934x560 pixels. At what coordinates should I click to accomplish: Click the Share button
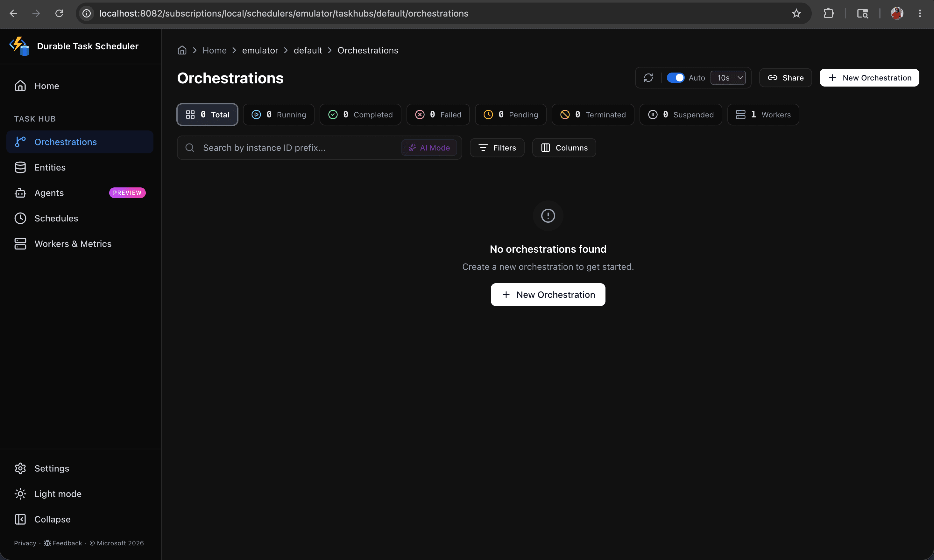(785, 78)
